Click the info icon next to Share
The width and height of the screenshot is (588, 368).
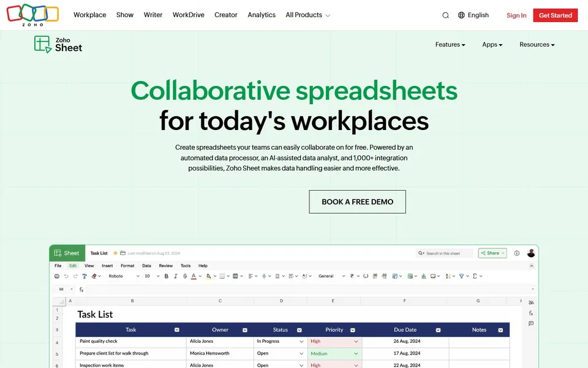click(517, 253)
